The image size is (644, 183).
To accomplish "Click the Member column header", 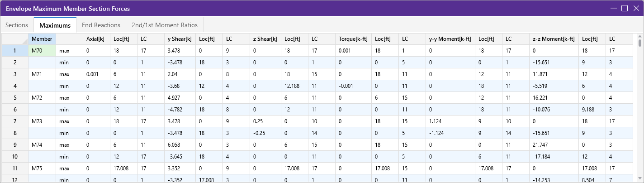I will pyautogui.click(x=42, y=39).
